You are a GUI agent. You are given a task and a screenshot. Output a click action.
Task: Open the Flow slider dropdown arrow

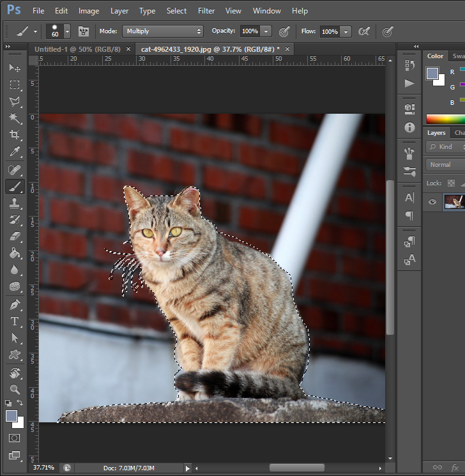click(x=346, y=31)
